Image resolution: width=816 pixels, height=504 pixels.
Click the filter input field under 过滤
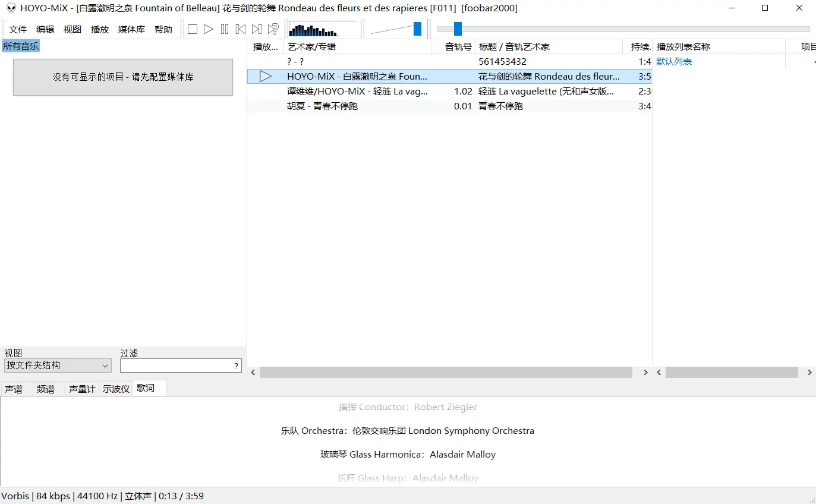[x=178, y=365]
